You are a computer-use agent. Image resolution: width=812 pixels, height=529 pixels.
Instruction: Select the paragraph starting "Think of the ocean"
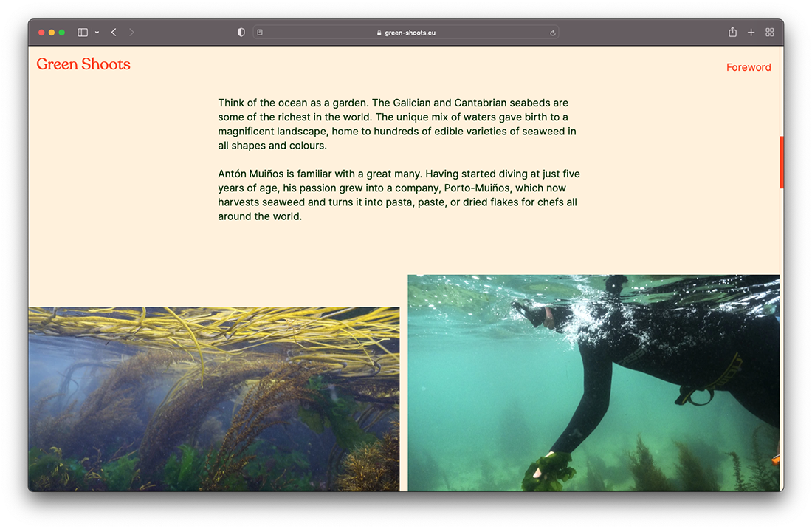point(397,124)
